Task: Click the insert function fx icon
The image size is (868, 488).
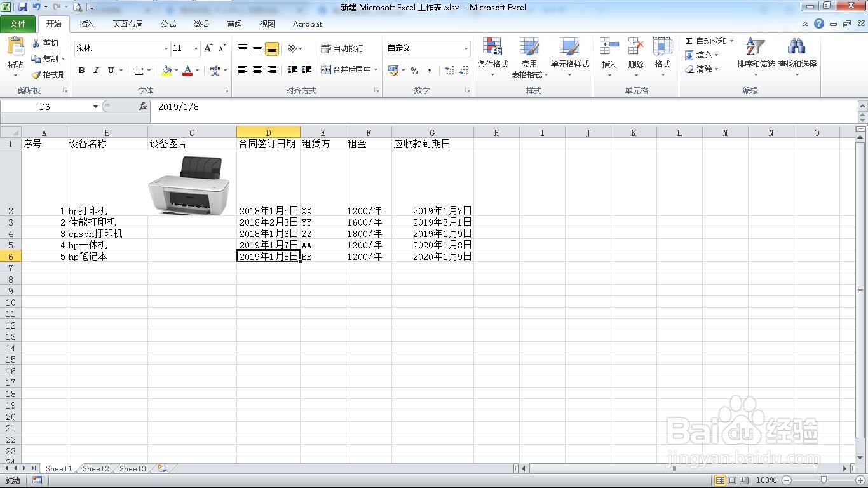Action: click(x=143, y=107)
